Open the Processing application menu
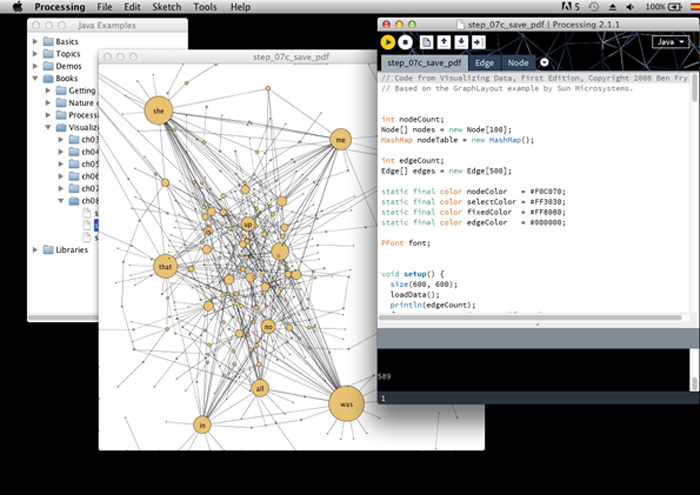The width and height of the screenshot is (700, 495). pos(60,7)
